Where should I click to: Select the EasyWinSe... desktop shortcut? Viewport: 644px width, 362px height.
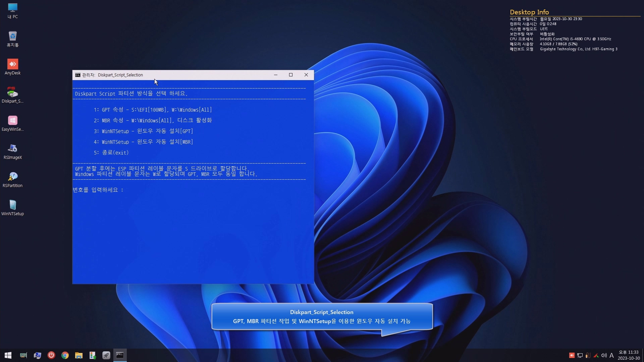[x=12, y=123]
